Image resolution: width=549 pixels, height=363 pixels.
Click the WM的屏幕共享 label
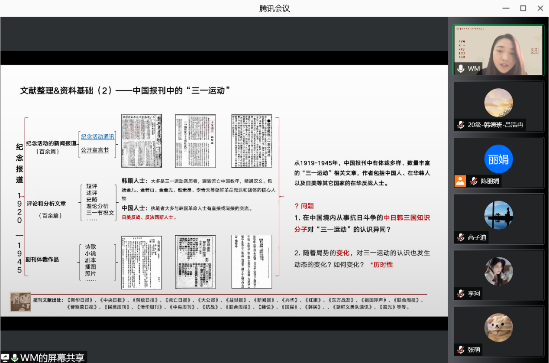pyautogui.click(x=52, y=357)
